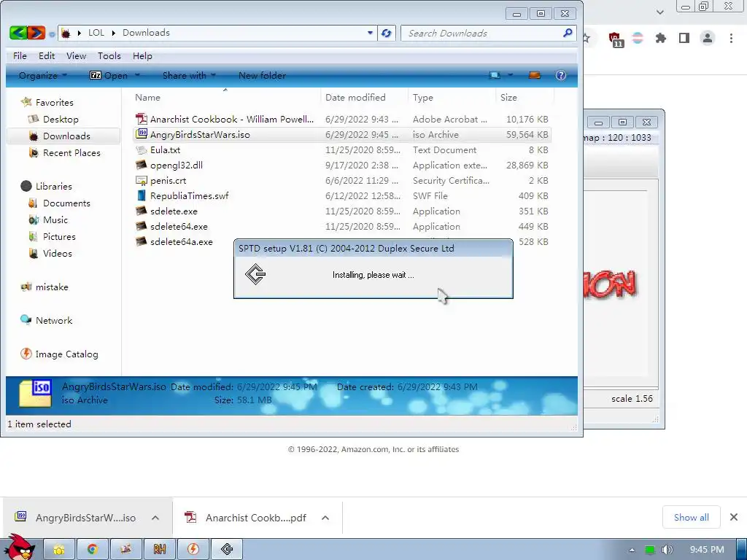Select Image Catalog in sidebar
This screenshot has height=560, width=747.
[x=66, y=354]
